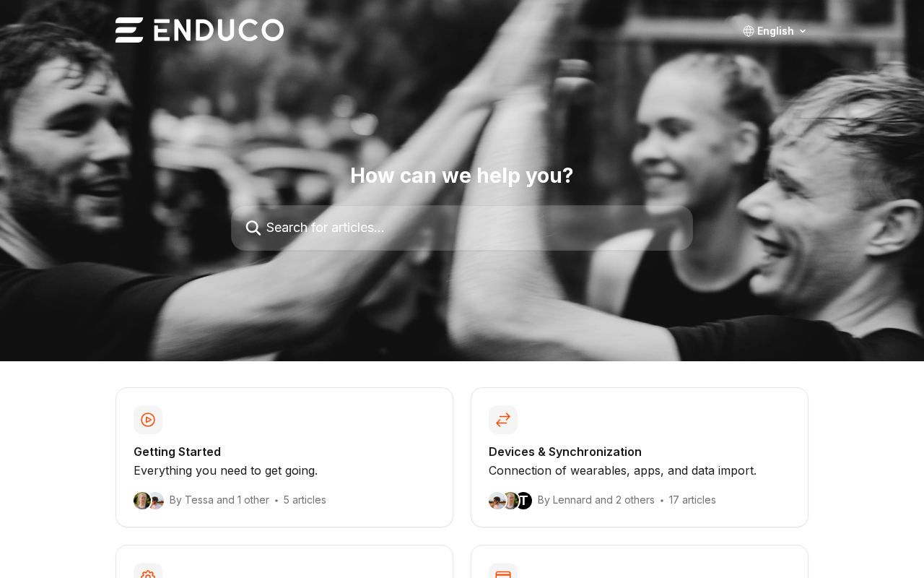Click the Devices & Synchronization arrows icon
Screen dimensions: 924x578
(503, 420)
